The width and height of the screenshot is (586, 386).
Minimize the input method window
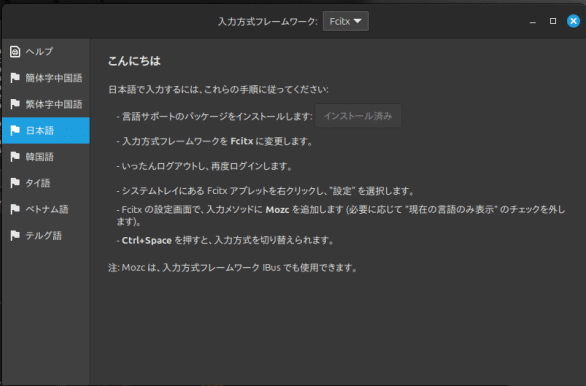[533, 21]
